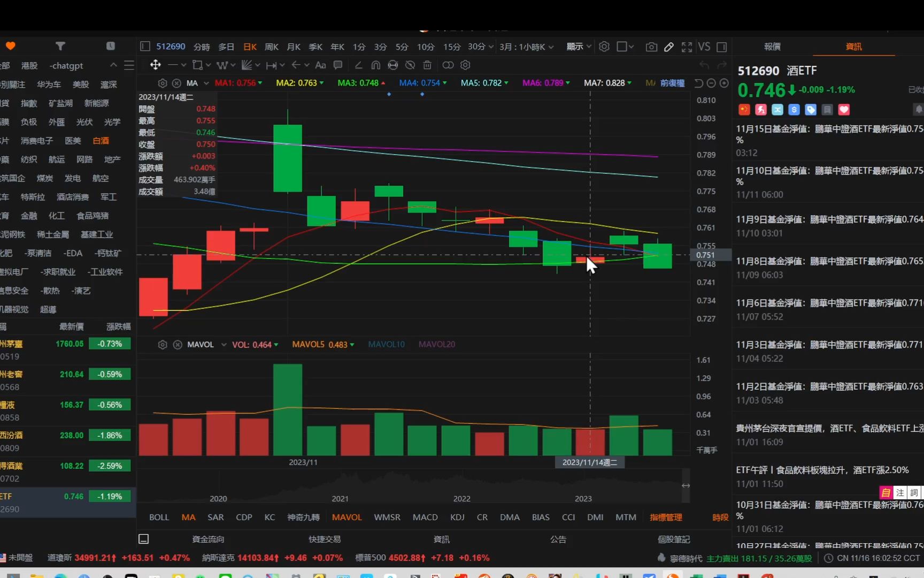Image resolution: width=924 pixels, height=578 pixels.
Task: Expand the MA indicator name dropdown
Action: click(206, 83)
